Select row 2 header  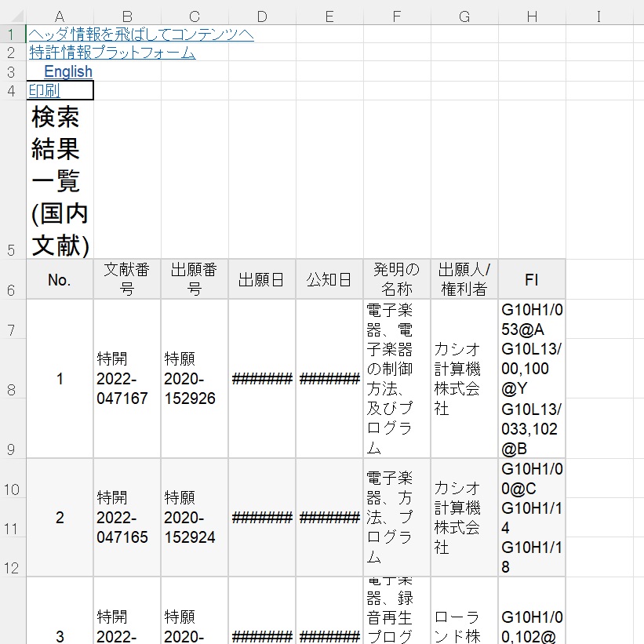(13, 52)
